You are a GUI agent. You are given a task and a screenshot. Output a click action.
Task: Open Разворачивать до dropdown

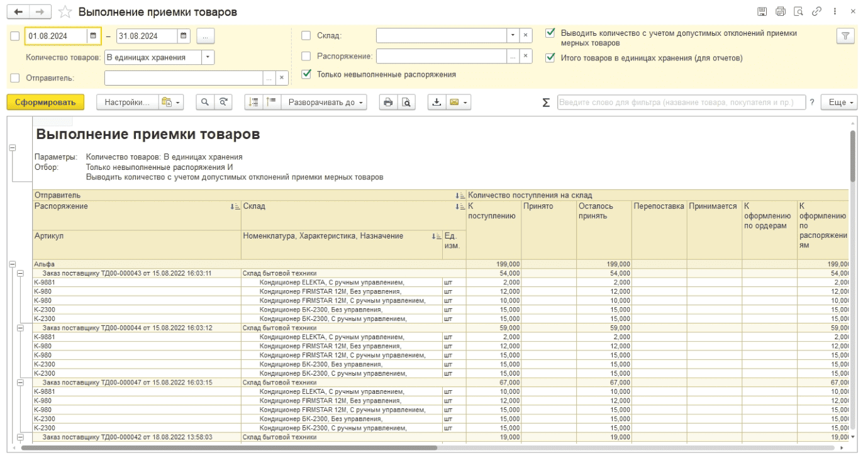pos(324,103)
